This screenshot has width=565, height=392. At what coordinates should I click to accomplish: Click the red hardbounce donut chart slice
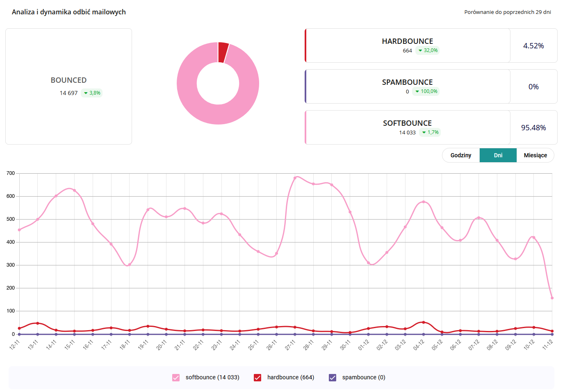coord(223,52)
